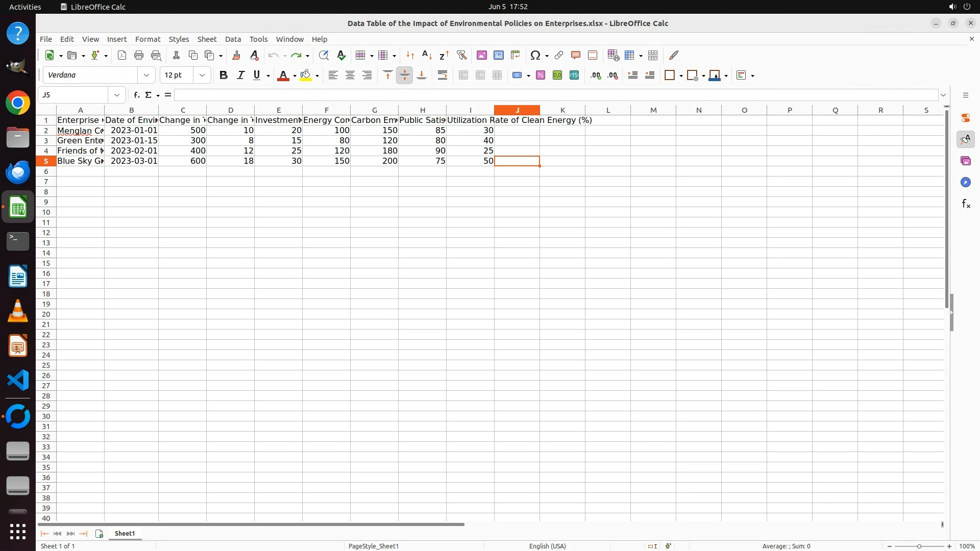This screenshot has height=551, width=980.
Task: Open Find & Replace from the toolbar
Action: click(324, 55)
